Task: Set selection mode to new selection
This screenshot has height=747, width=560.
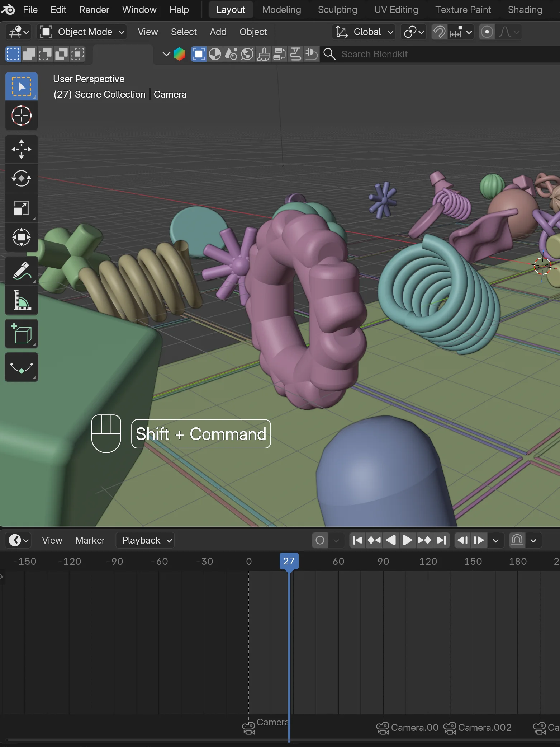Action: coord(13,54)
